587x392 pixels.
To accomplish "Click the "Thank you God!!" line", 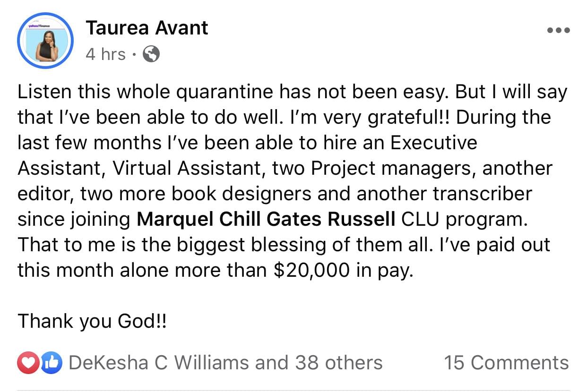I will [92, 322].
